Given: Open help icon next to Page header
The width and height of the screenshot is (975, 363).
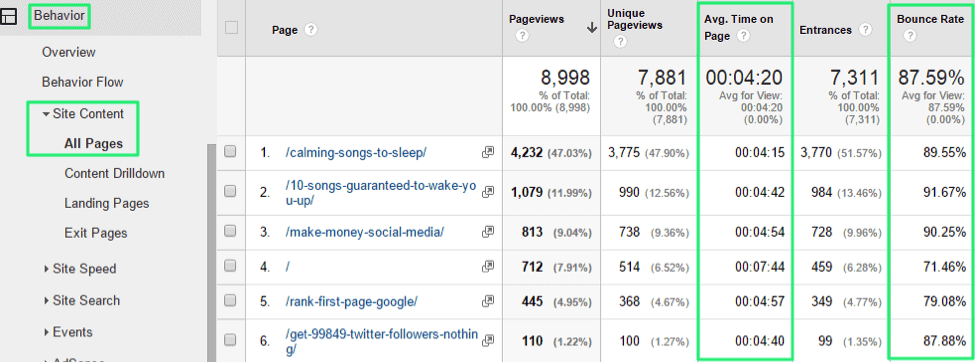Looking at the screenshot, I should pyautogui.click(x=311, y=30).
